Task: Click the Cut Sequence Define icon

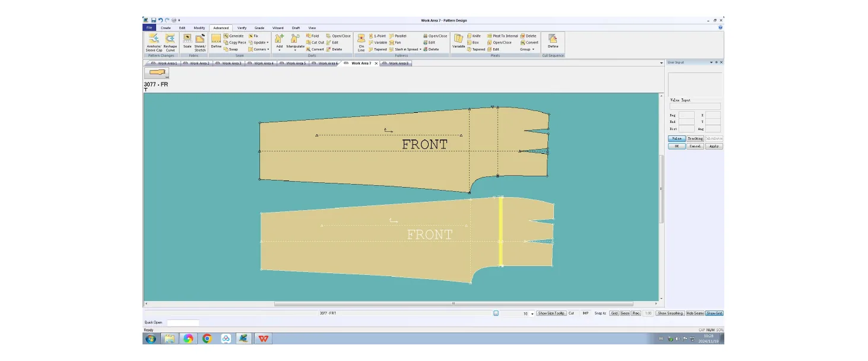Action: [553, 41]
